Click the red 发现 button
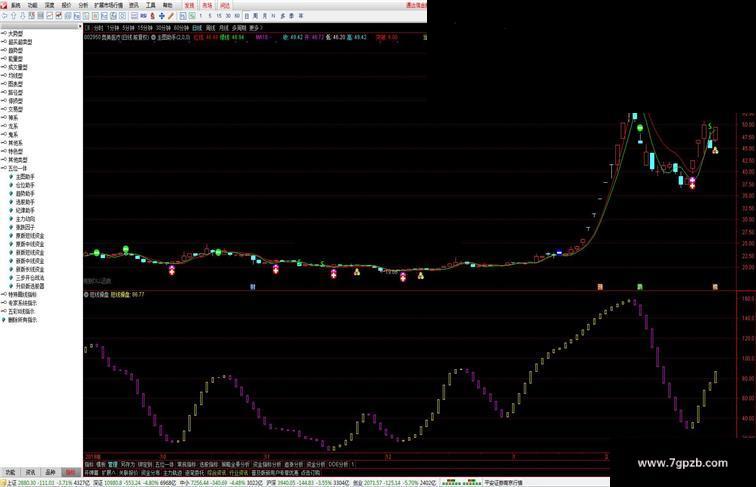 pyautogui.click(x=189, y=5)
